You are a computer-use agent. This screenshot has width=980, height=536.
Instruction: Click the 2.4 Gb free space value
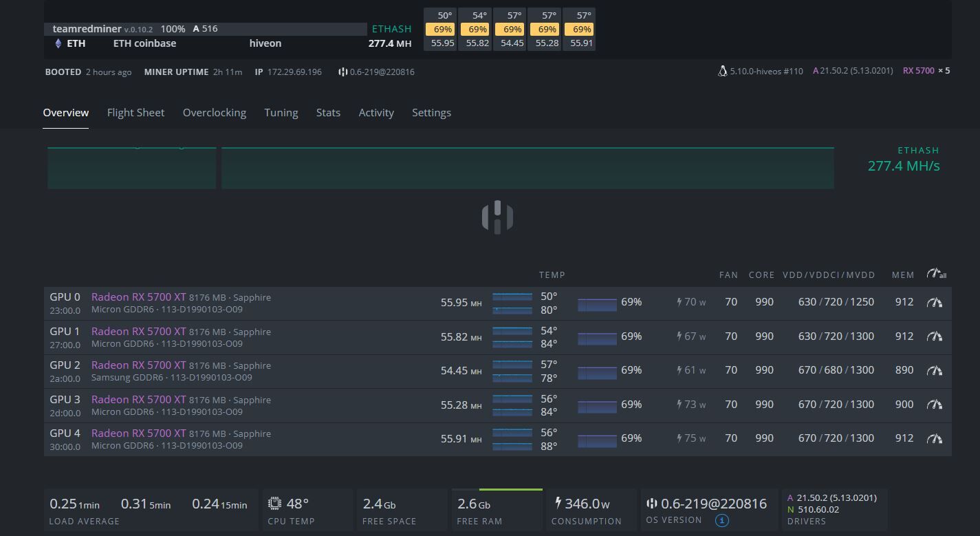[379, 504]
